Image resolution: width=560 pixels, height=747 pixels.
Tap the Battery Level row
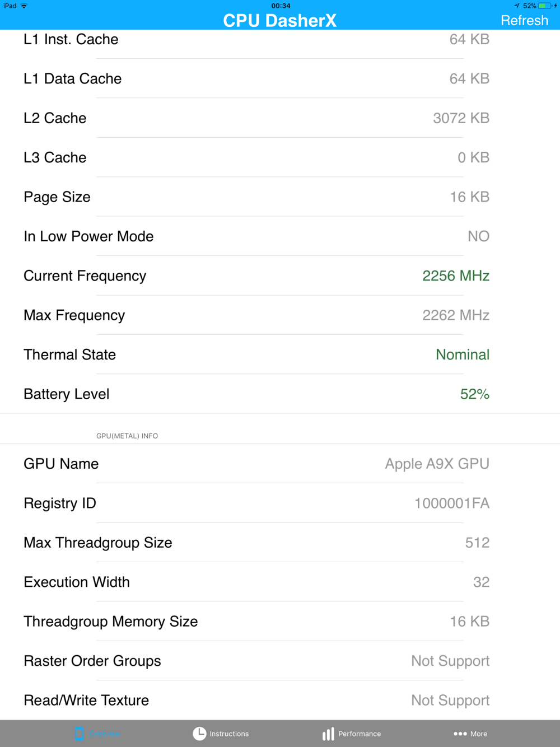coord(280,394)
